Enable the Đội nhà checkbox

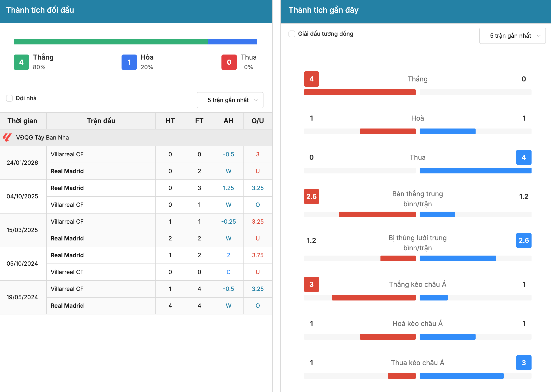tap(9, 98)
